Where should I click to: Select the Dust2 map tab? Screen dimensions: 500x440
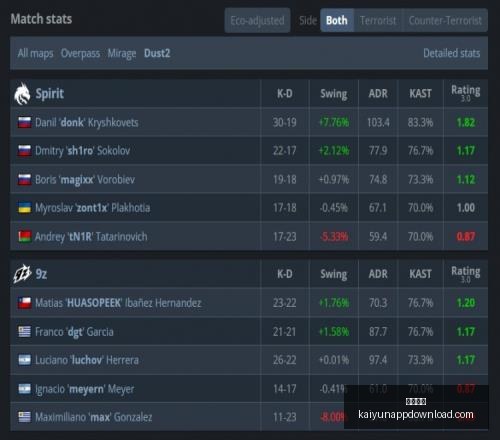click(157, 53)
